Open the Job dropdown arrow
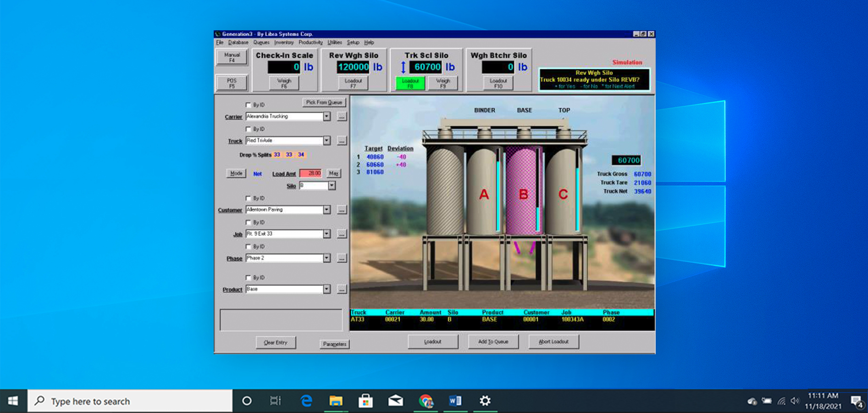 click(x=326, y=234)
